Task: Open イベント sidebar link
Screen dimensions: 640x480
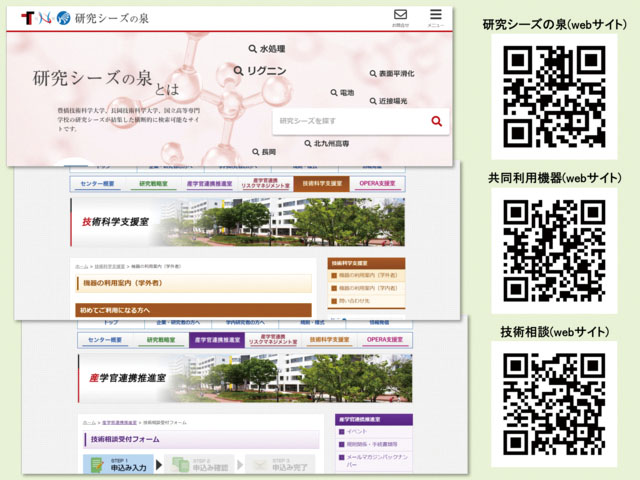Action: (374, 431)
